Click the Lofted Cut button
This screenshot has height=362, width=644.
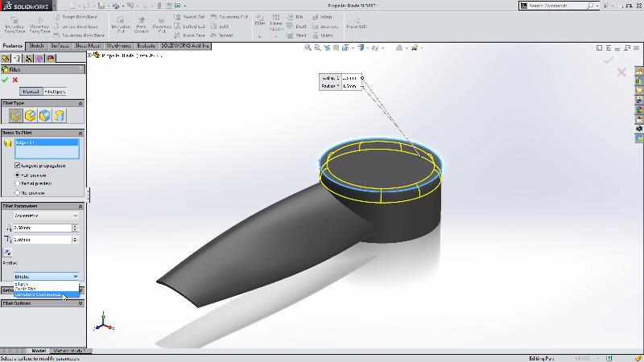tap(189, 26)
